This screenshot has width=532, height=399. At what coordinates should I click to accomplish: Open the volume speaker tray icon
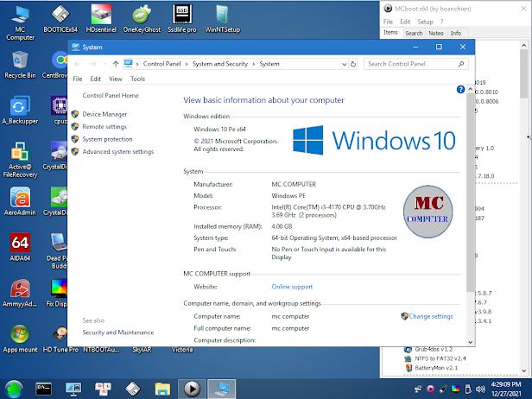click(x=480, y=389)
